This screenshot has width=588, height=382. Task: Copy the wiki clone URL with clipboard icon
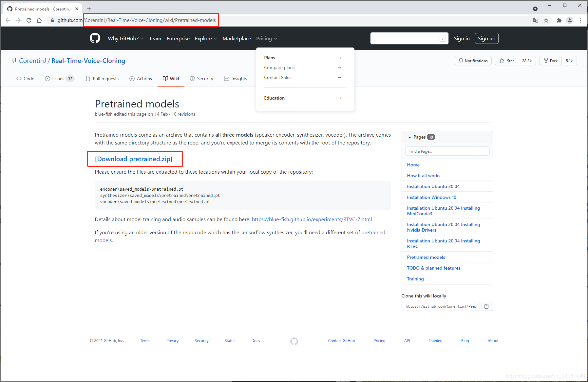tap(486, 306)
